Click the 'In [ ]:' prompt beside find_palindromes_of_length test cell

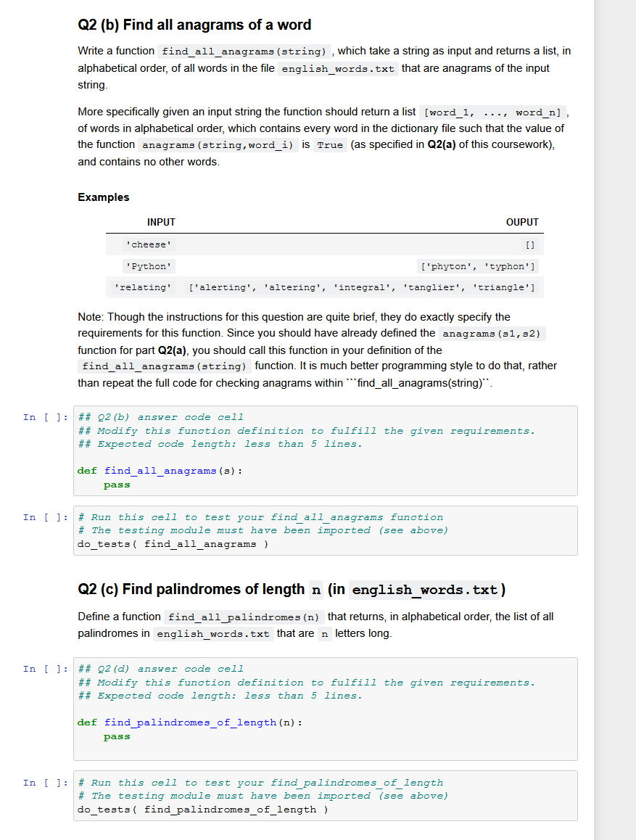(x=46, y=783)
